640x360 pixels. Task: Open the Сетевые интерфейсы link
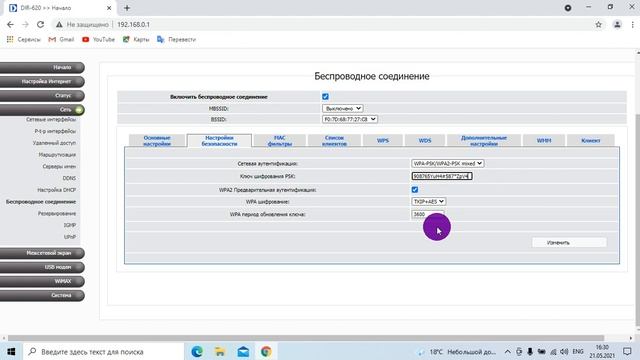click(x=51, y=120)
